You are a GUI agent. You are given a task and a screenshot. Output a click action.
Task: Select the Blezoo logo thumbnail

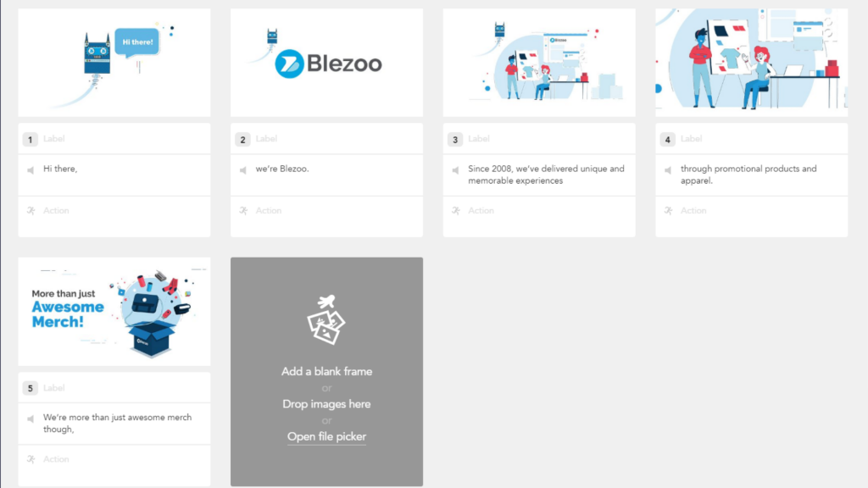click(x=326, y=63)
